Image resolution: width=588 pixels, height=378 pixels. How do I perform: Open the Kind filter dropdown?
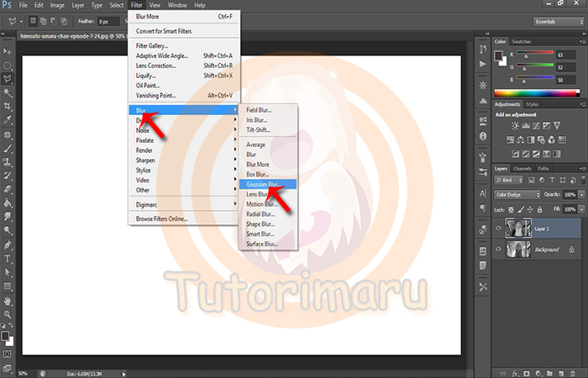coord(508,180)
